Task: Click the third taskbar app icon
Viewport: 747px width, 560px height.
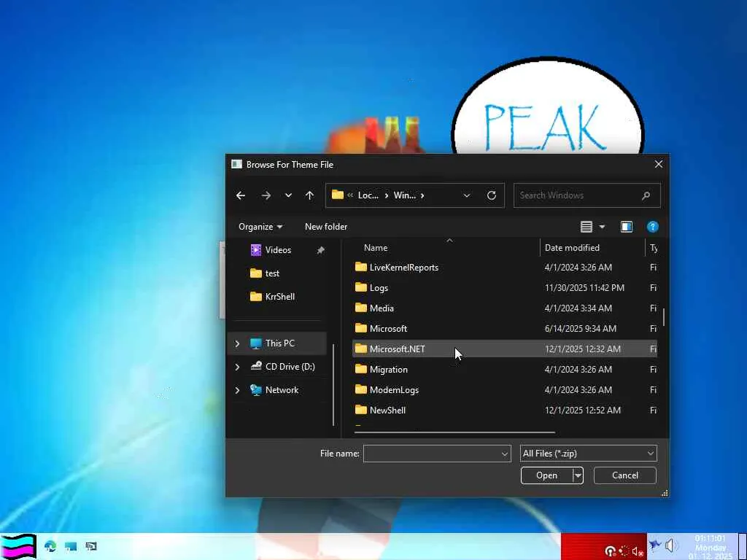Action: click(91, 546)
